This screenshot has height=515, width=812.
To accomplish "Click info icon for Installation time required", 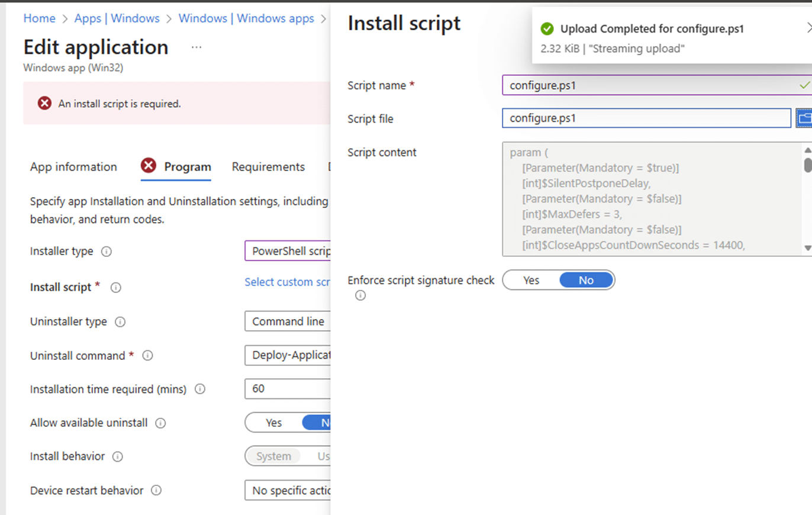I will tap(200, 390).
